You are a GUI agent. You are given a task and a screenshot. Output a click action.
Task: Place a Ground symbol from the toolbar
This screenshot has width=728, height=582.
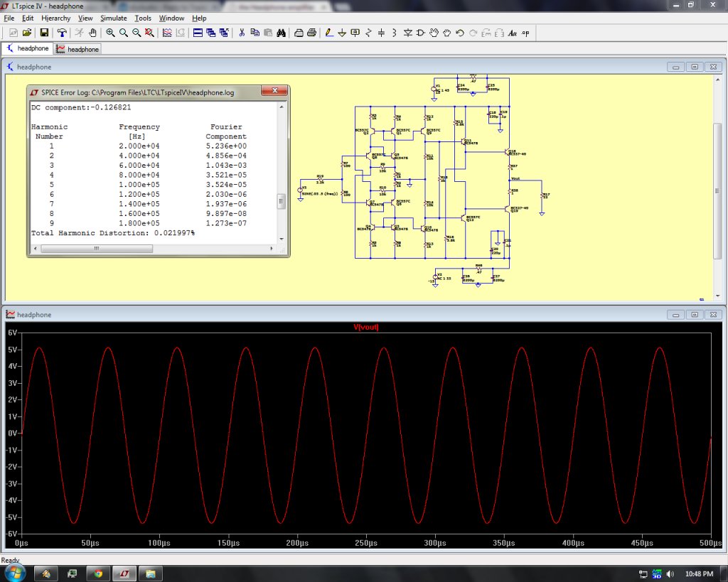click(x=342, y=33)
